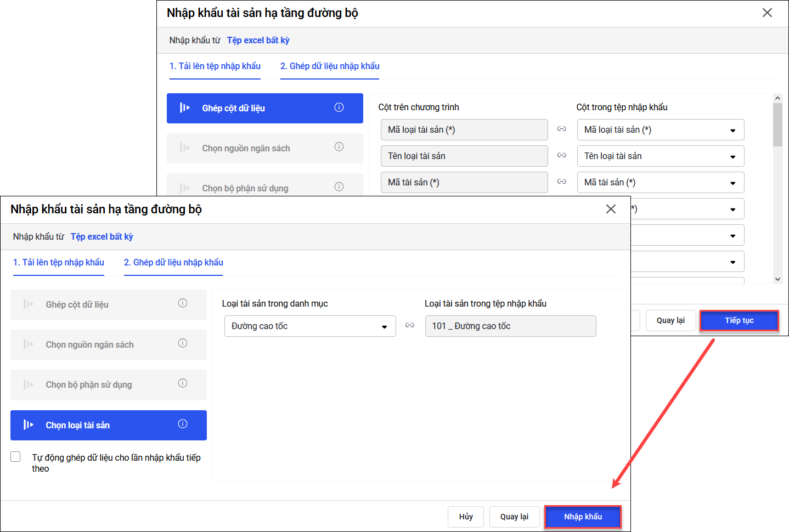Click link icon next to Mã loại tài sản row

[562, 129]
